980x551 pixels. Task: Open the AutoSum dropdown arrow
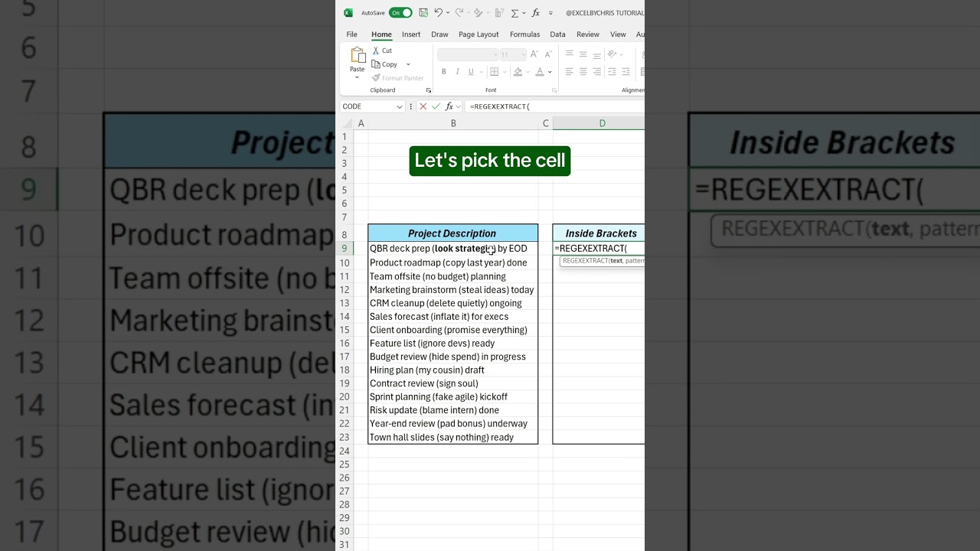524,13
